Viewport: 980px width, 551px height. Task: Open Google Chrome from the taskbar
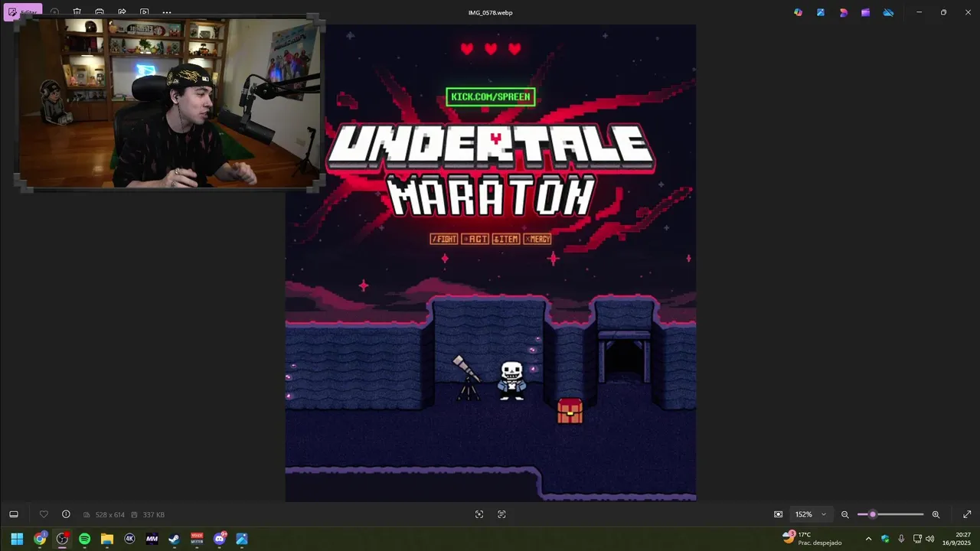click(40, 539)
